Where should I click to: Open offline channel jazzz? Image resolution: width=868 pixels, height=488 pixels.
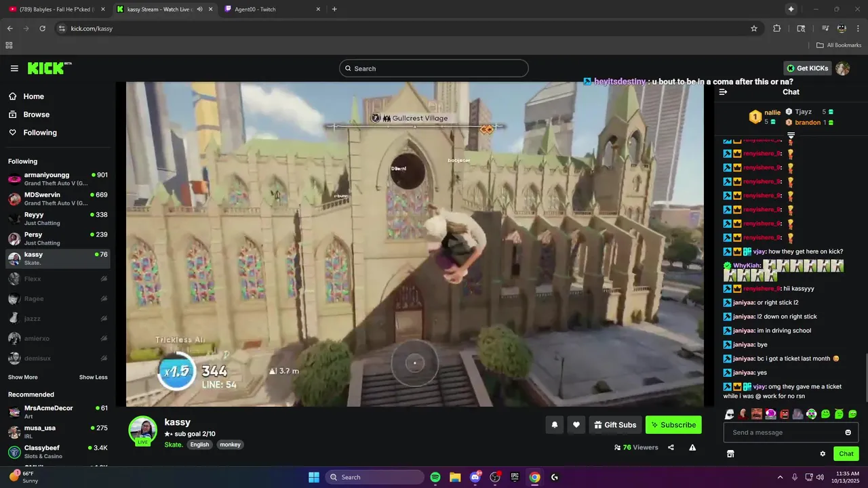[58, 318]
